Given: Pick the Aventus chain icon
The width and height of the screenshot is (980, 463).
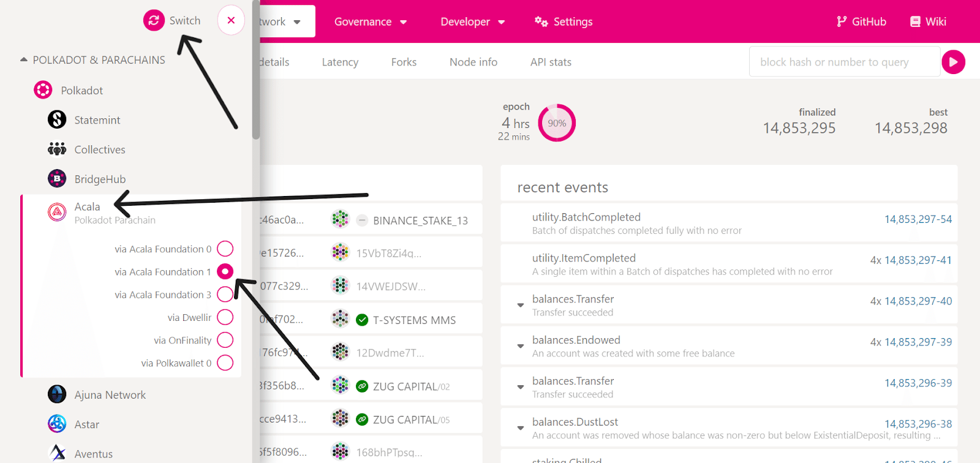Looking at the screenshot, I should [57, 453].
